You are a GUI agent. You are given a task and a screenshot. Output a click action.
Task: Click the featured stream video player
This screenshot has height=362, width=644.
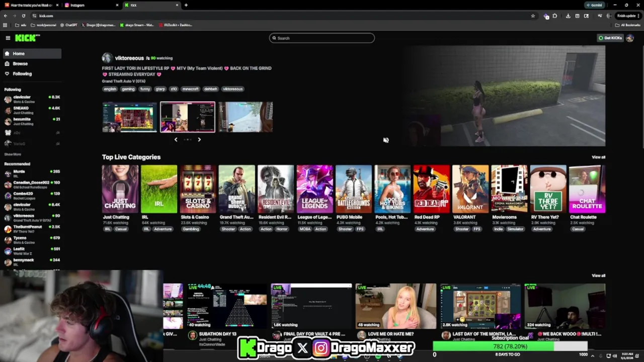click(x=505, y=96)
